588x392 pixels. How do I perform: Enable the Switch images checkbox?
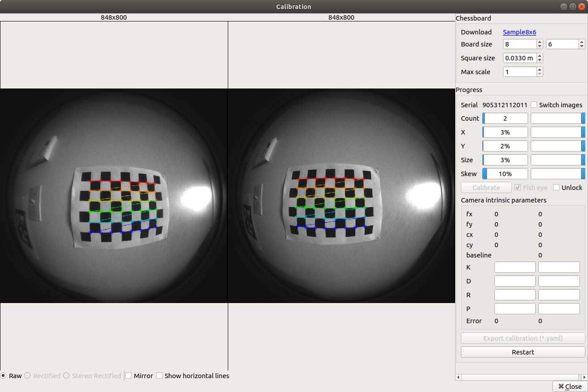click(x=534, y=105)
